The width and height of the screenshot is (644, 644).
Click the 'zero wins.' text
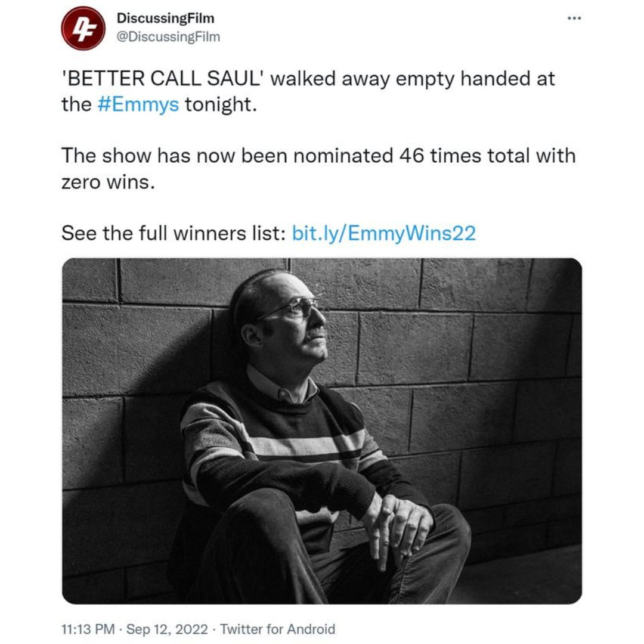pyautogui.click(x=109, y=182)
